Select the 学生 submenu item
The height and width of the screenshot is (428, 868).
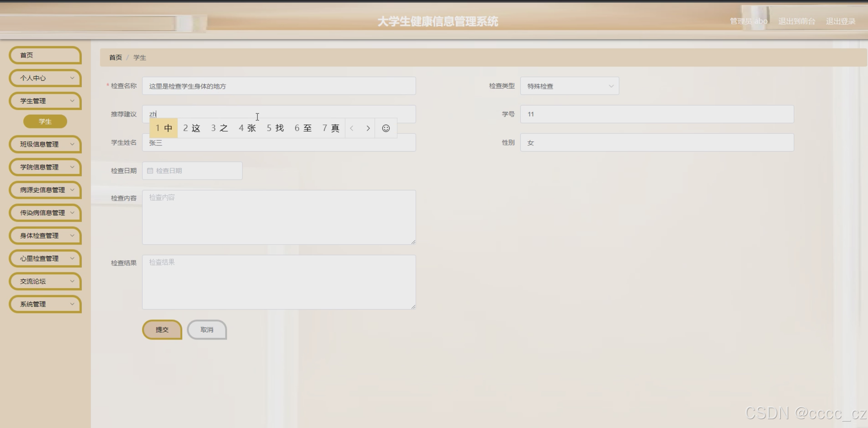pyautogui.click(x=45, y=122)
